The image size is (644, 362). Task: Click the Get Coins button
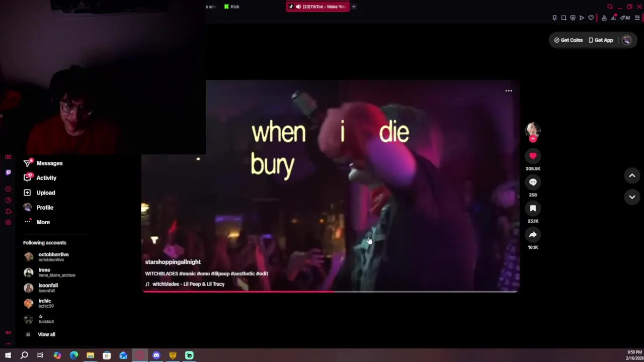click(569, 40)
